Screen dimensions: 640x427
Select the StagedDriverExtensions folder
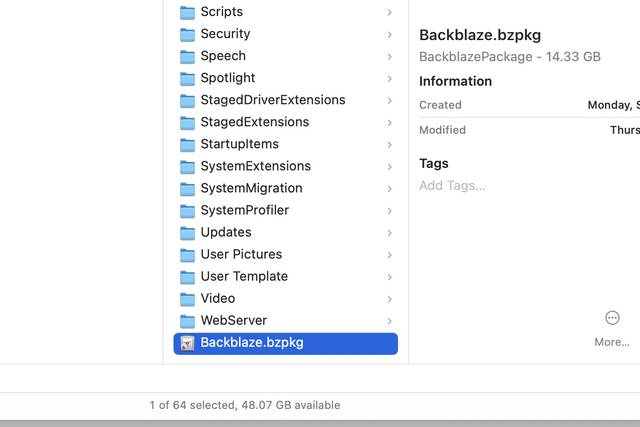(x=272, y=100)
